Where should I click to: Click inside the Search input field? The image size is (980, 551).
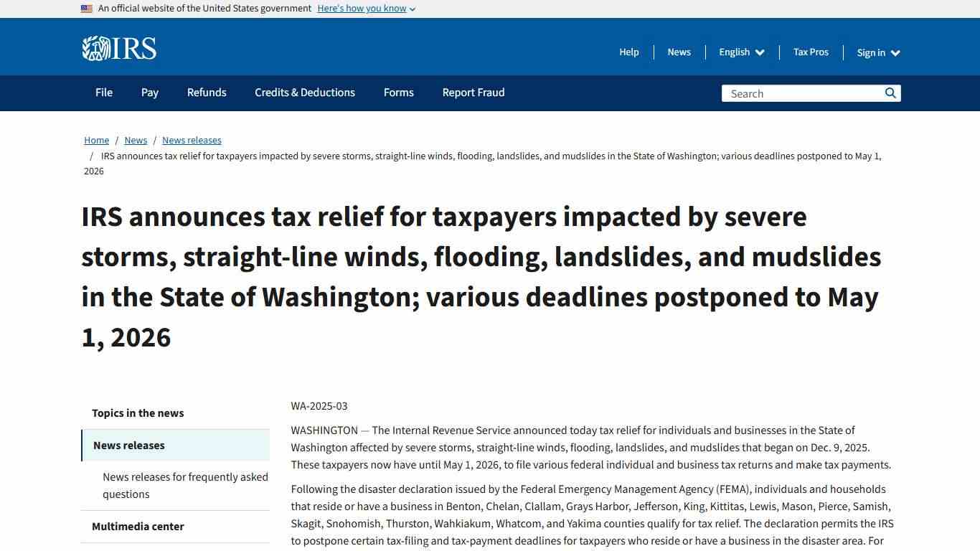click(796, 93)
